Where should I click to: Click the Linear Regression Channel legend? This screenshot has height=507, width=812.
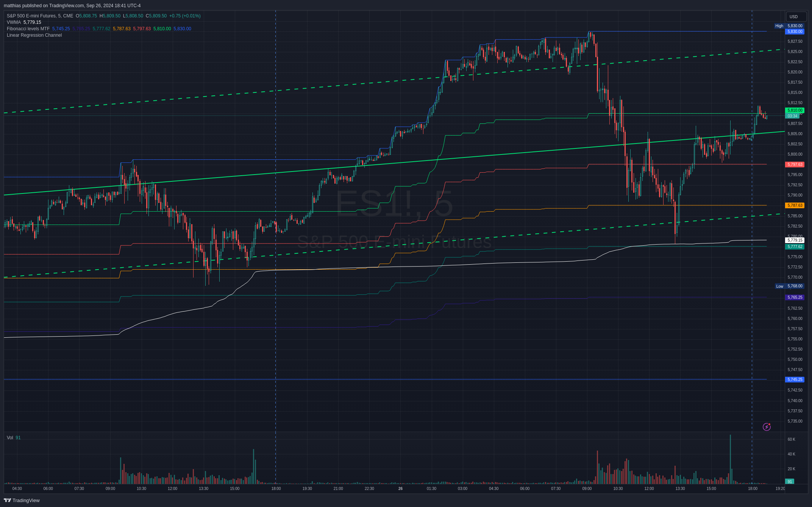click(34, 35)
